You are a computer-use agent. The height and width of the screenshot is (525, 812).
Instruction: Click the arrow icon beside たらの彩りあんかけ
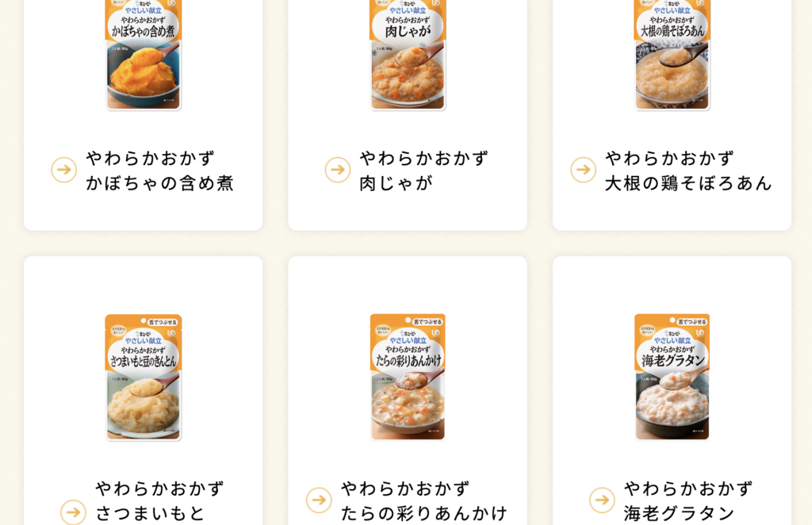point(319,500)
